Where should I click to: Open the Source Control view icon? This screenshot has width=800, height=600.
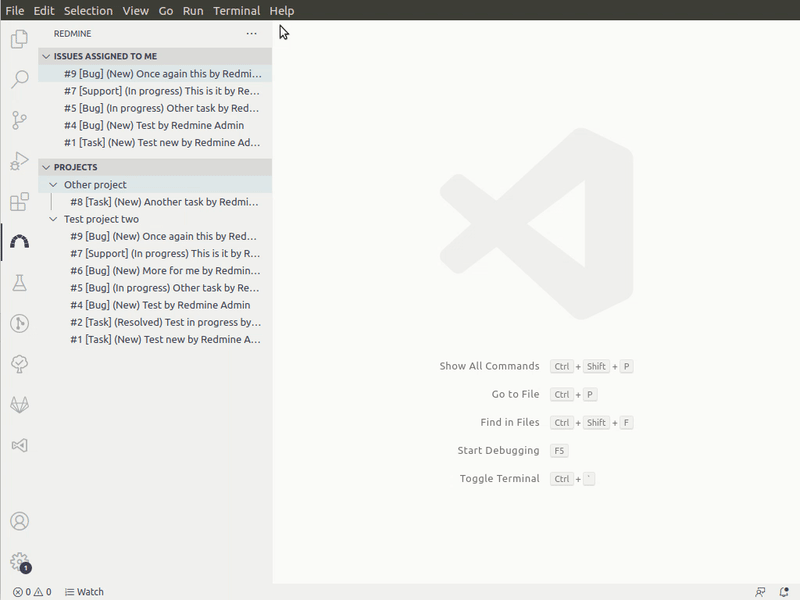coord(19,120)
